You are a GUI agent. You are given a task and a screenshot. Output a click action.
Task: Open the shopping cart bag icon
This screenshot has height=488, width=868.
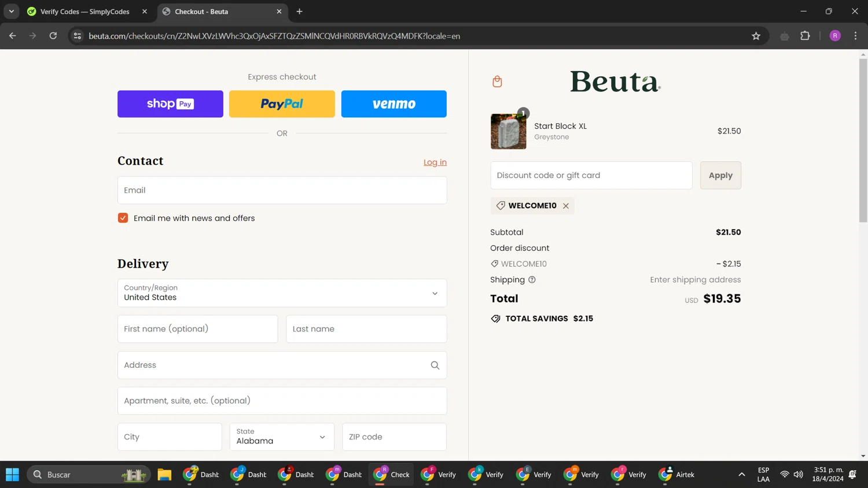coord(497,82)
